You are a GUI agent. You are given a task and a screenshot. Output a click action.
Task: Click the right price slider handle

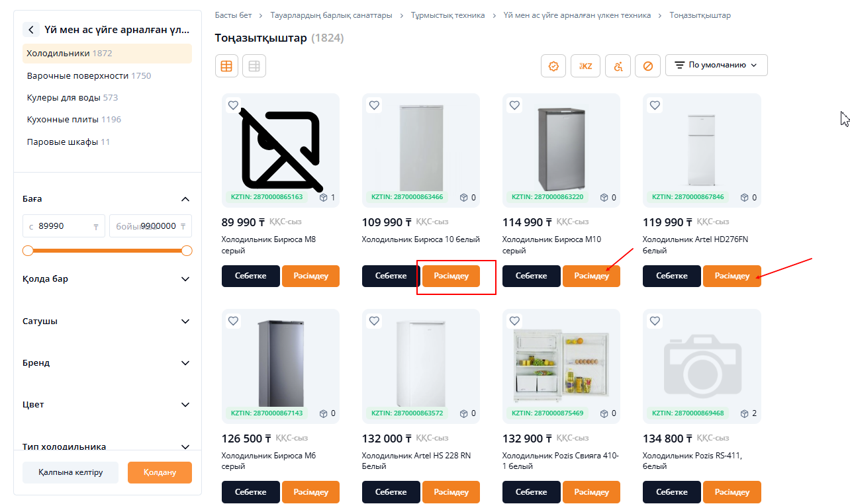pyautogui.click(x=187, y=251)
